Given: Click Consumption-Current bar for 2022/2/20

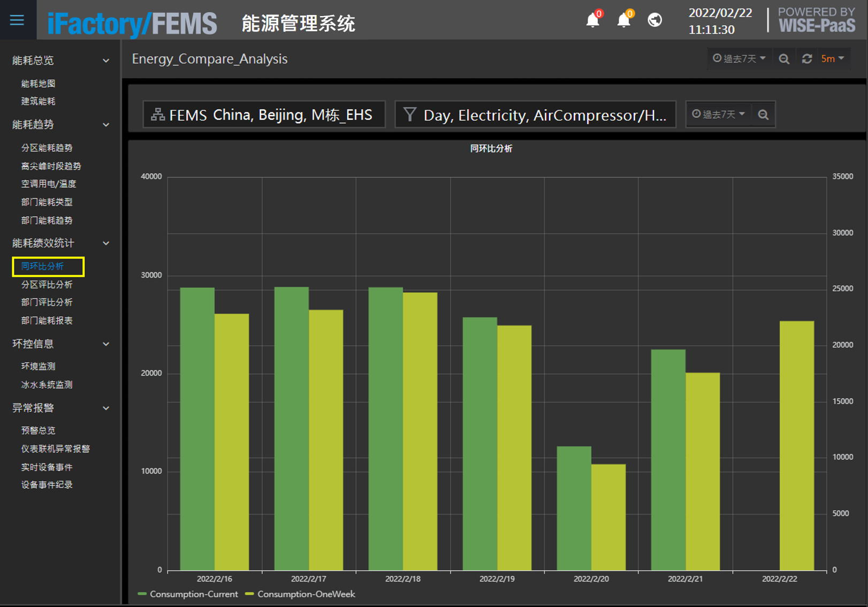Looking at the screenshot, I should coord(574,508).
